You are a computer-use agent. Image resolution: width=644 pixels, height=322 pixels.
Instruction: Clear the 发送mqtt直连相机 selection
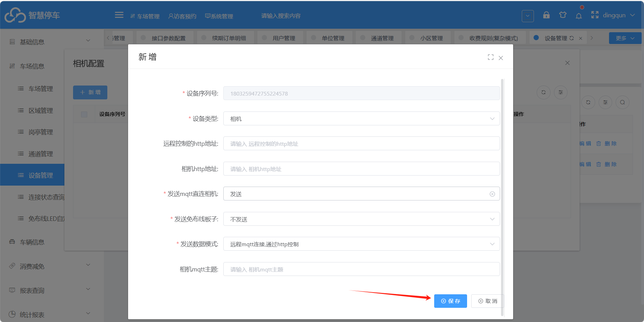click(492, 194)
